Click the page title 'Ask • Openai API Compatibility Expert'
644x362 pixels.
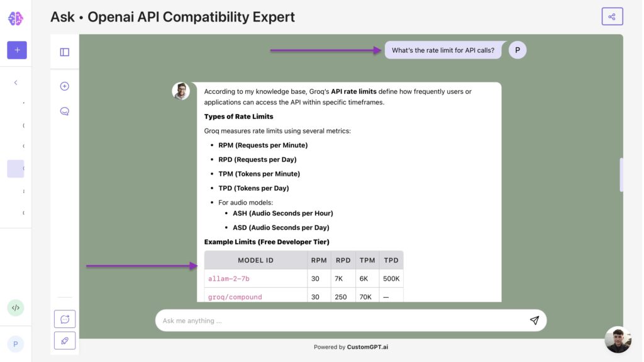pyautogui.click(x=172, y=17)
